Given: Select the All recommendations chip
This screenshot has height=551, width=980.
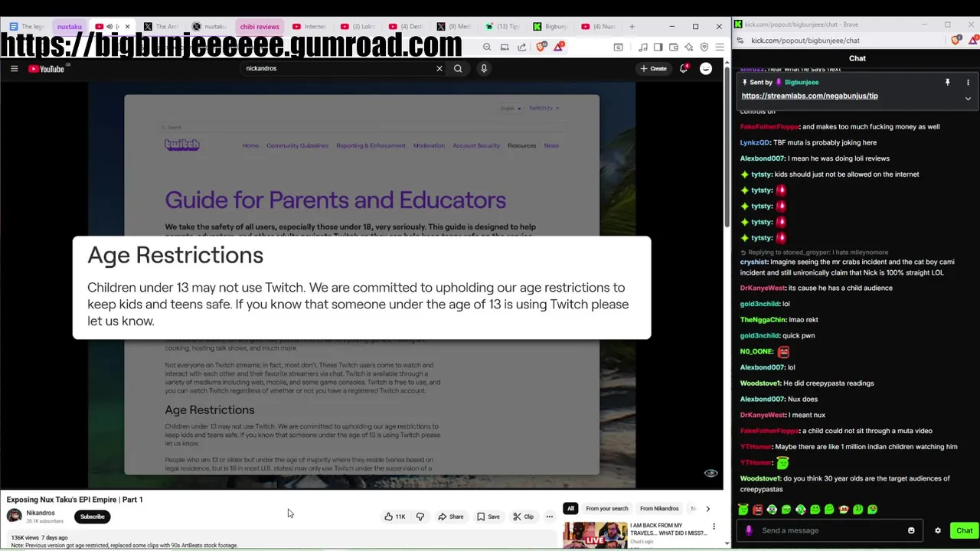Looking at the screenshot, I should pyautogui.click(x=570, y=508).
